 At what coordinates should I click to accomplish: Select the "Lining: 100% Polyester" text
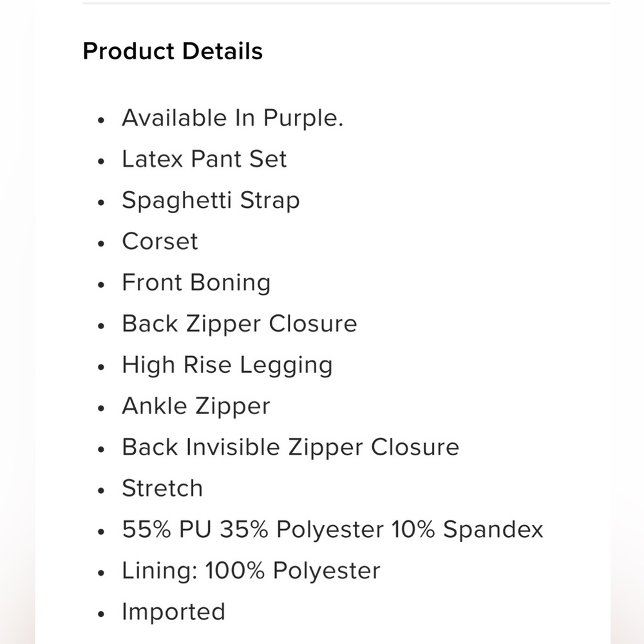(251, 571)
